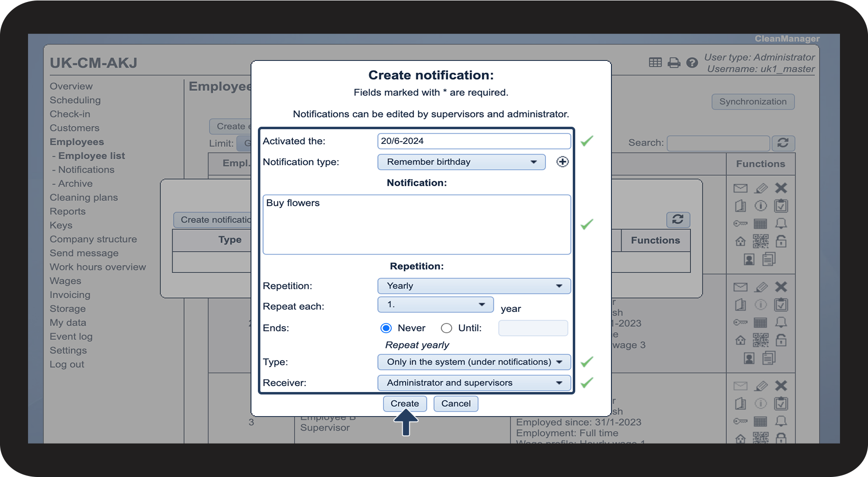Go to Cleaning plans in the sidebar
Screen dimensions: 868x477
(84, 197)
